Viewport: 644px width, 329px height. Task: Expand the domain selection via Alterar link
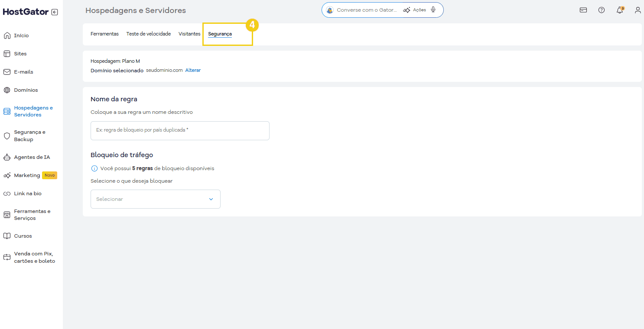[193, 70]
